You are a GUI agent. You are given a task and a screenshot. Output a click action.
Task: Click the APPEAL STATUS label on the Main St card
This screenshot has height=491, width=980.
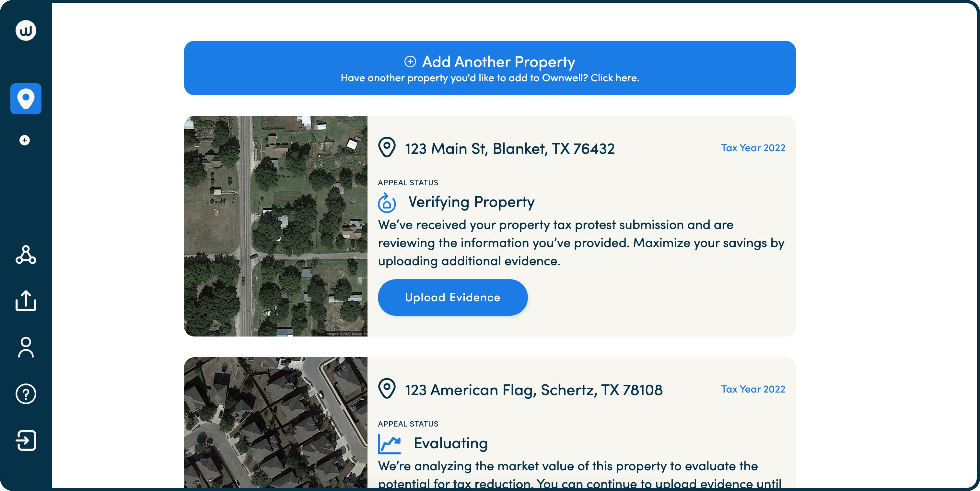pos(408,183)
